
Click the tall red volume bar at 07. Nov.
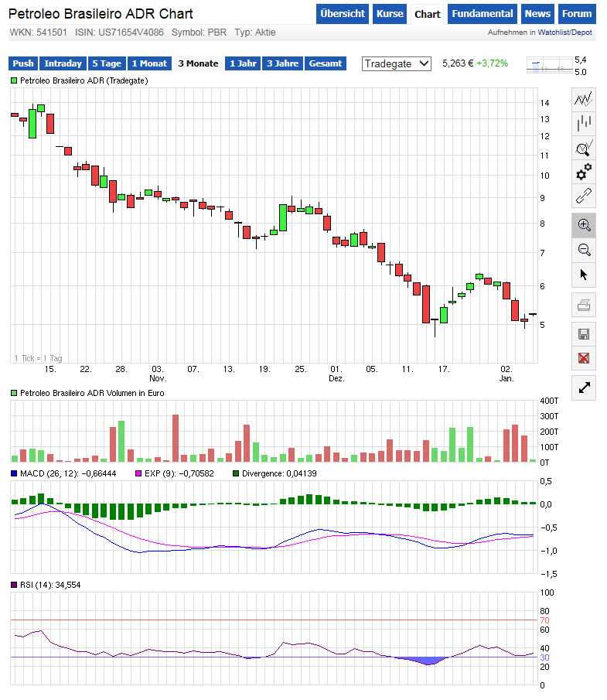point(176,439)
